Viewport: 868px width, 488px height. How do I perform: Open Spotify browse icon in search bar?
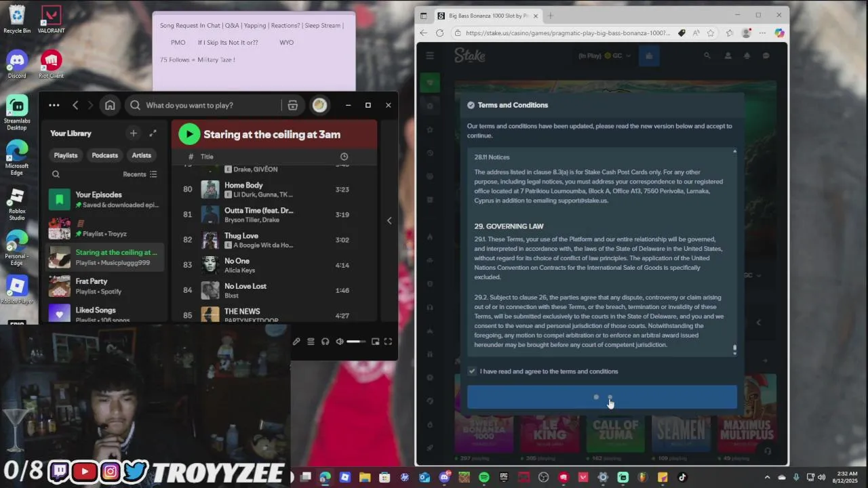coord(293,105)
